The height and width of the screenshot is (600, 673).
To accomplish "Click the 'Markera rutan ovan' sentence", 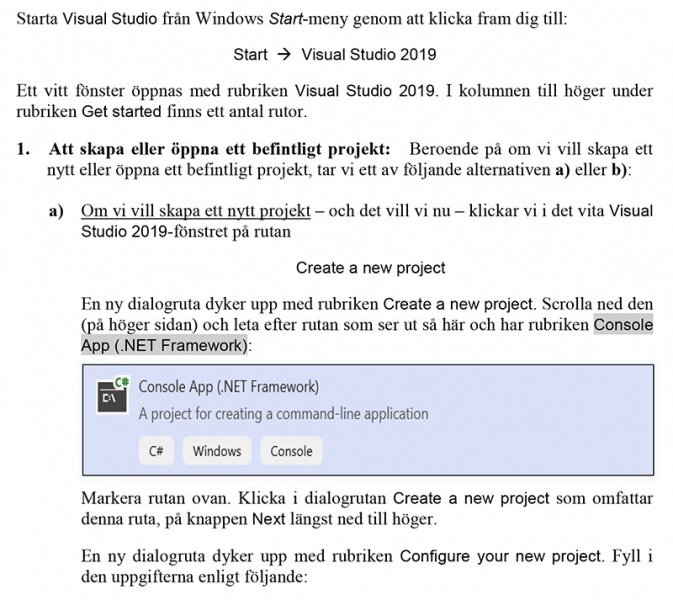I will pyautogui.click(x=156, y=498).
